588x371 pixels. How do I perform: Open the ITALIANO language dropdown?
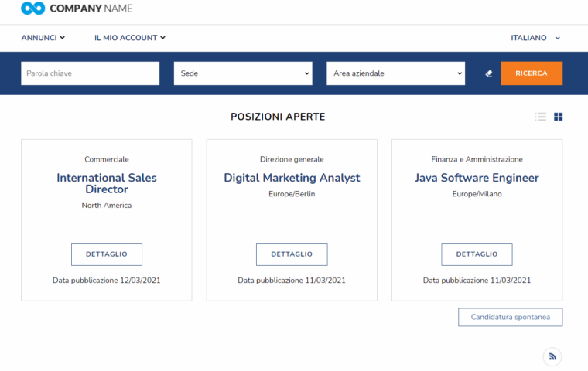535,38
